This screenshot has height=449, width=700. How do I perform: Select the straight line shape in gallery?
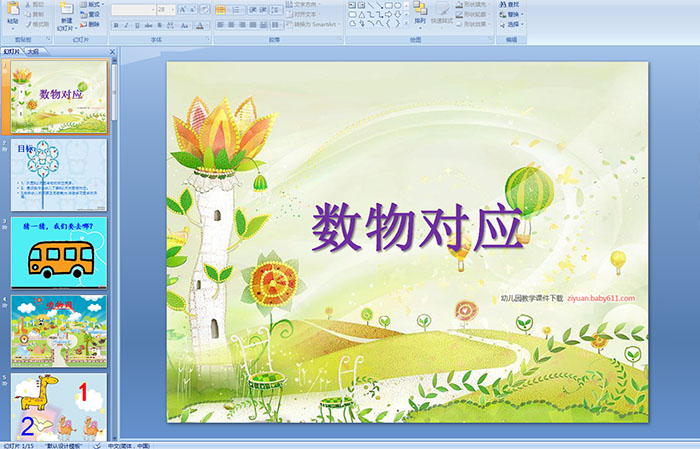pyautogui.click(x=371, y=5)
